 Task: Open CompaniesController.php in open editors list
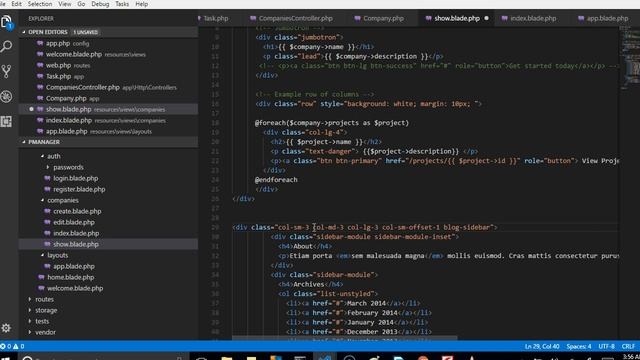pyautogui.click(x=108, y=87)
